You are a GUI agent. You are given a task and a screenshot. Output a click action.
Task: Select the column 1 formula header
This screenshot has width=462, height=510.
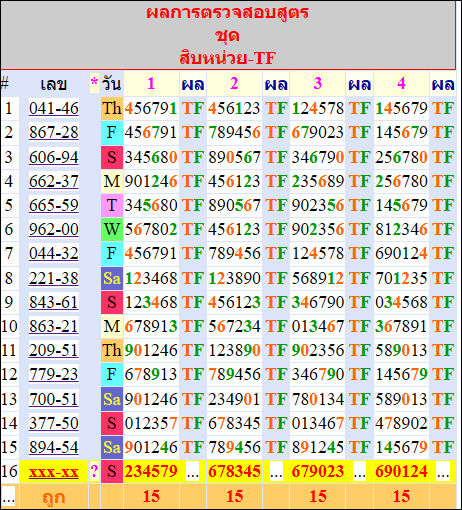(x=151, y=83)
